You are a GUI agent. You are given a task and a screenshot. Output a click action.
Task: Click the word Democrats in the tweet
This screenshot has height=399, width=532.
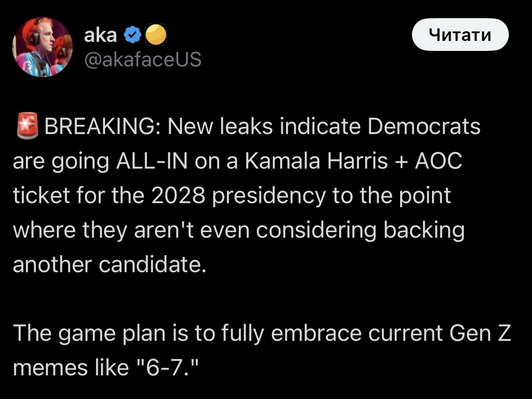pyautogui.click(x=424, y=127)
